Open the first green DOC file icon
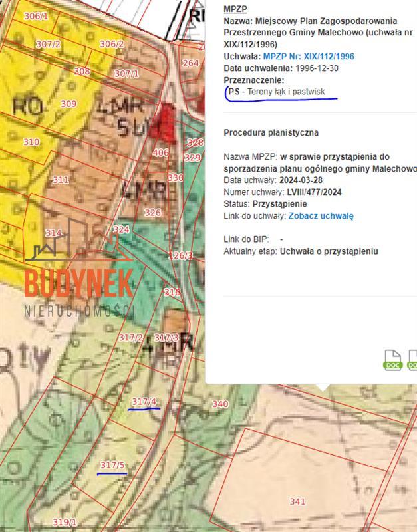Screen dimensions: 417x532 click(393, 360)
